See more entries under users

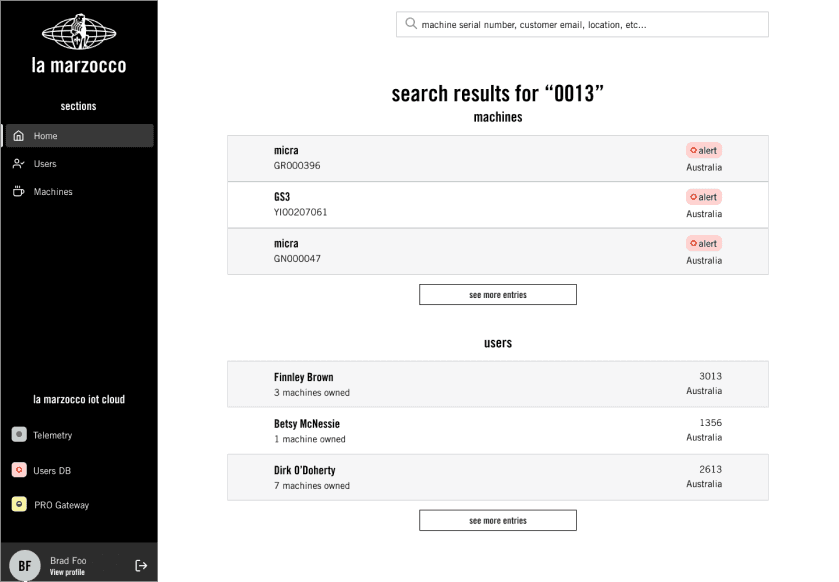(498, 520)
